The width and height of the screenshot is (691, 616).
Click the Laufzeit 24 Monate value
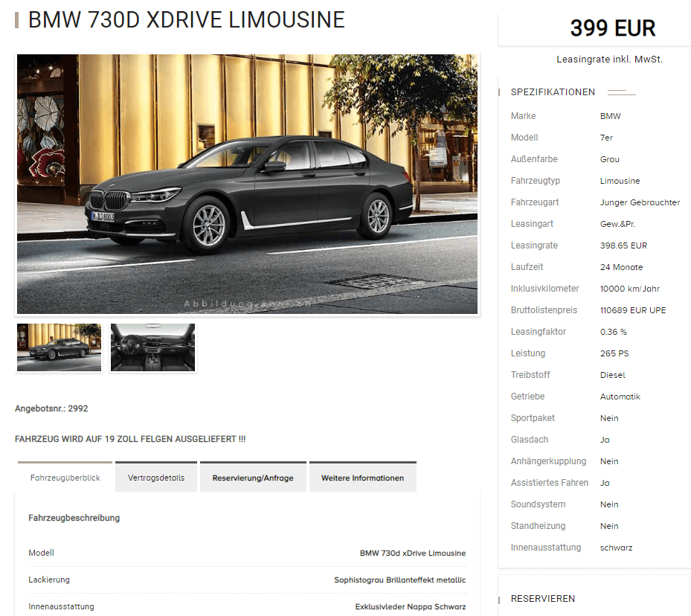point(621,267)
